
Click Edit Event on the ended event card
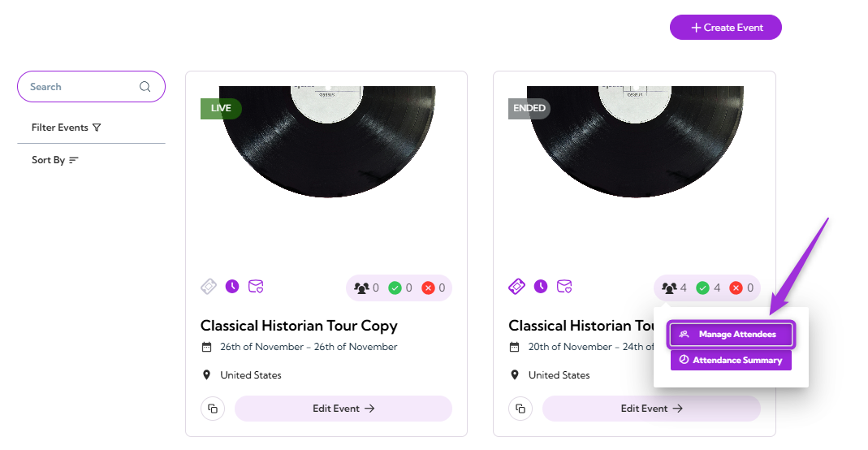[651, 409]
